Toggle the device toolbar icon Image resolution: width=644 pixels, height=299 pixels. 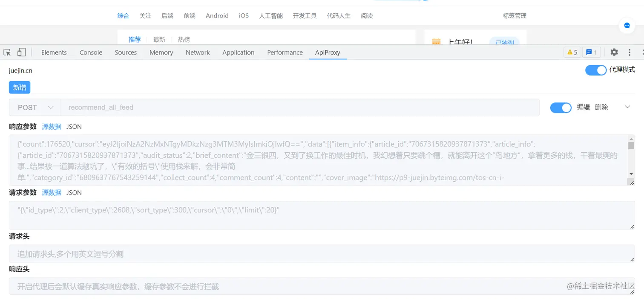pyautogui.click(x=21, y=52)
